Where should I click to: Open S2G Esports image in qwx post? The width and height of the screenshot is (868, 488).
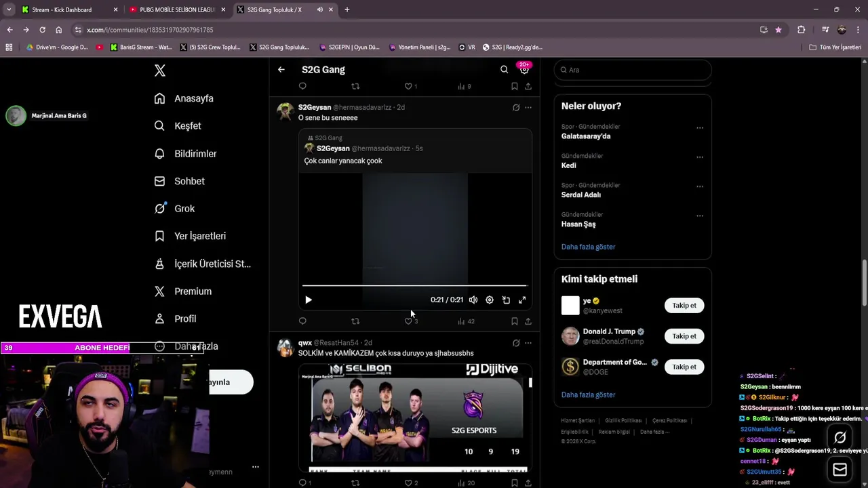[x=416, y=418]
